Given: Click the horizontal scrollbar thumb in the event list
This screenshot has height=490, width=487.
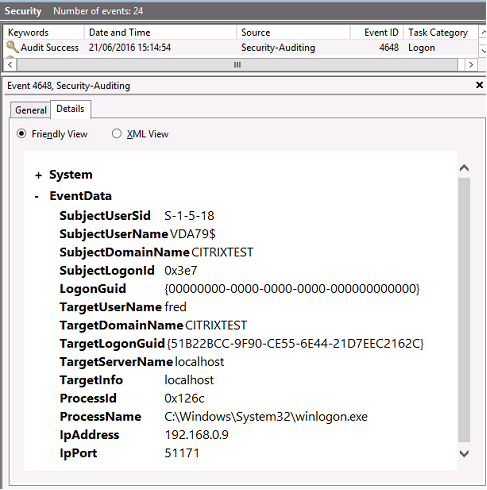Looking at the screenshot, I should pos(237,65).
